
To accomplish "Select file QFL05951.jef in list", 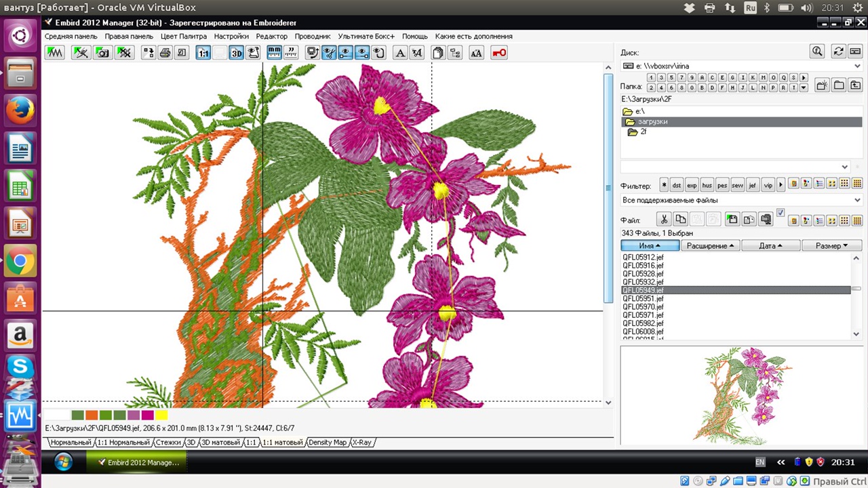I will coord(643,299).
